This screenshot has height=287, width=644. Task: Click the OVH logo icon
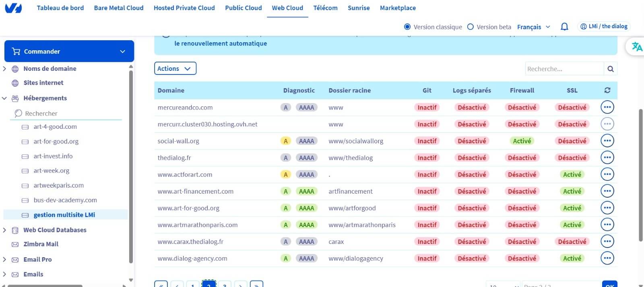pyautogui.click(x=13, y=8)
